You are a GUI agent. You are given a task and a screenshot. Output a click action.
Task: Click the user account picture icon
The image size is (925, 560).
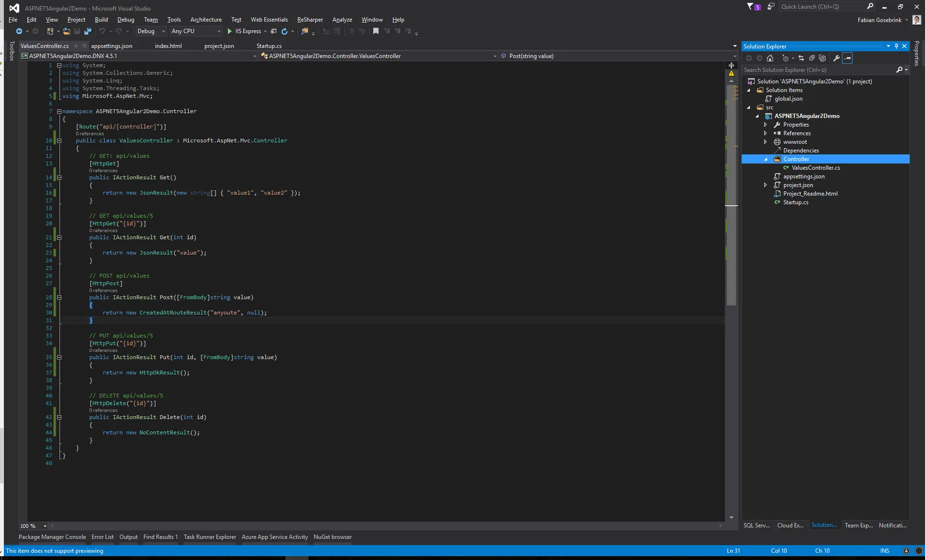(917, 20)
